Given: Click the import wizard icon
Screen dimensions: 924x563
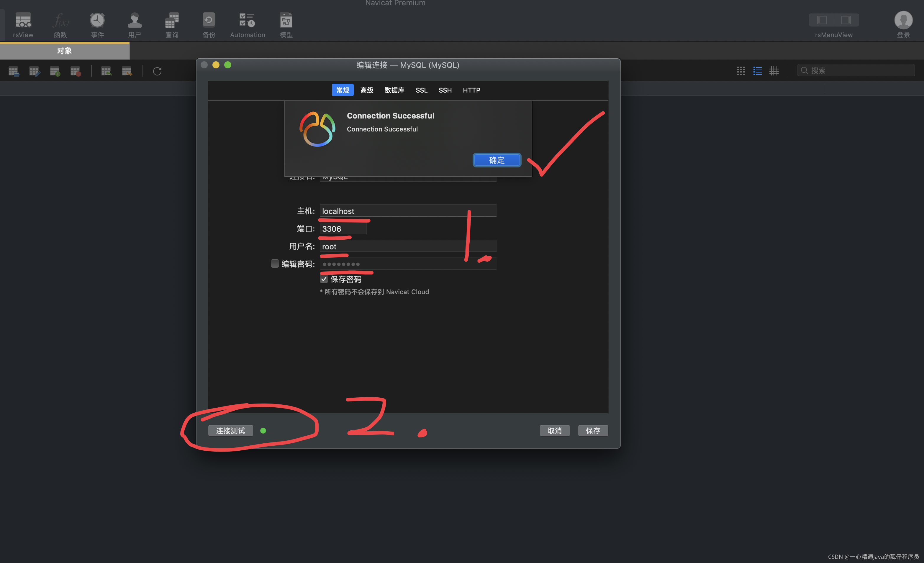Looking at the screenshot, I should [x=106, y=71].
